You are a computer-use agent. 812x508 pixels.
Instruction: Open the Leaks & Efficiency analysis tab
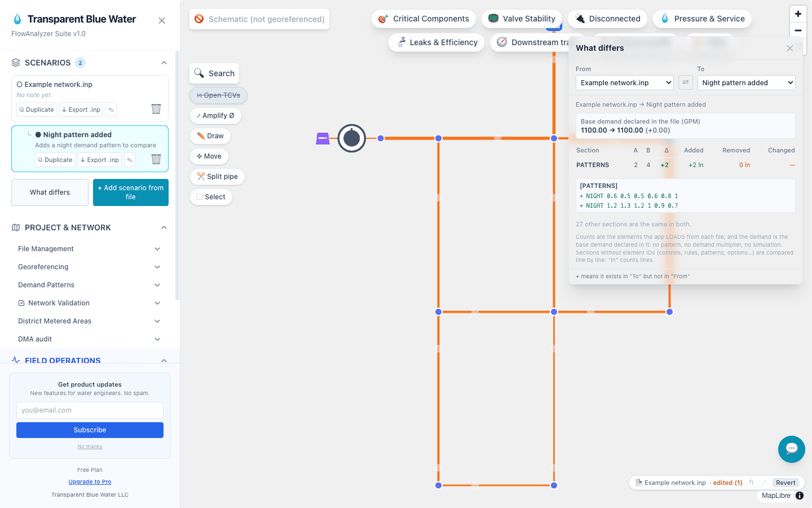pos(436,42)
